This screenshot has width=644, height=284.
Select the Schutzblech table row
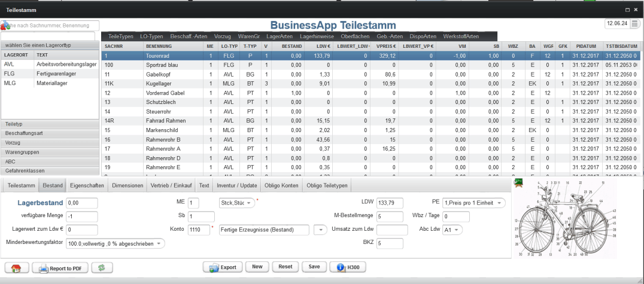click(371, 102)
